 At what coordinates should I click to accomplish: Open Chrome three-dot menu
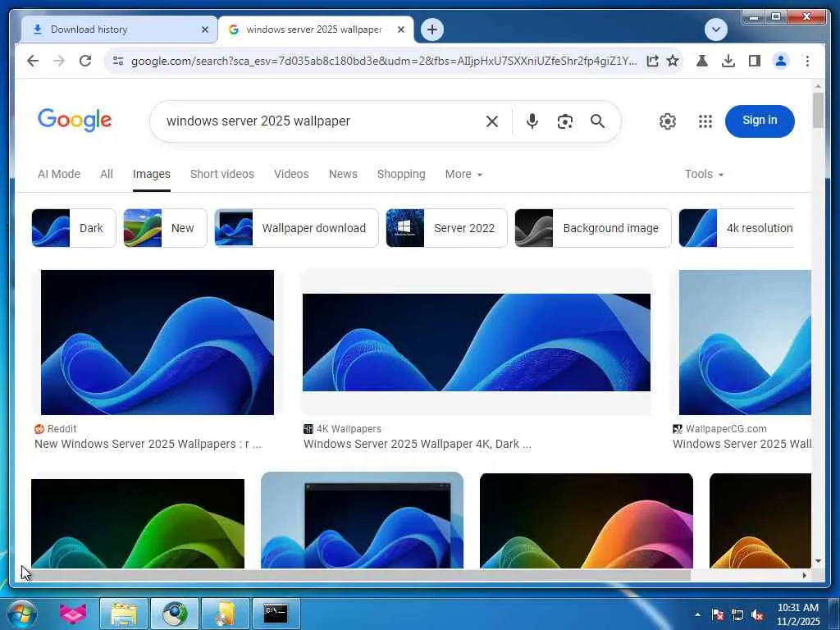[x=807, y=61]
